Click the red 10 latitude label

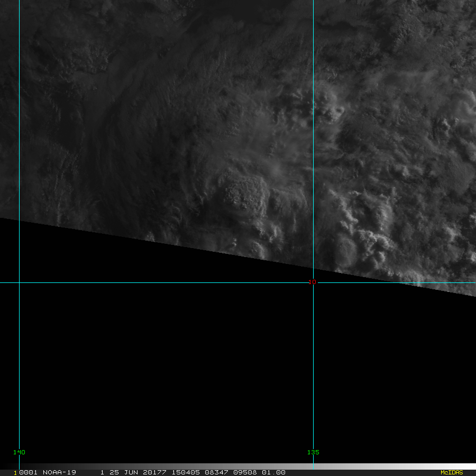click(x=312, y=282)
